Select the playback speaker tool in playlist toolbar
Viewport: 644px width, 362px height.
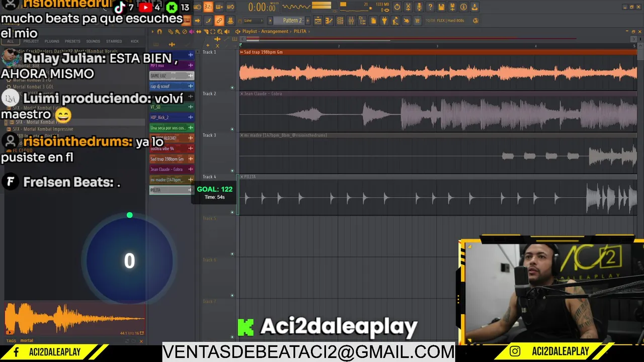(227, 32)
